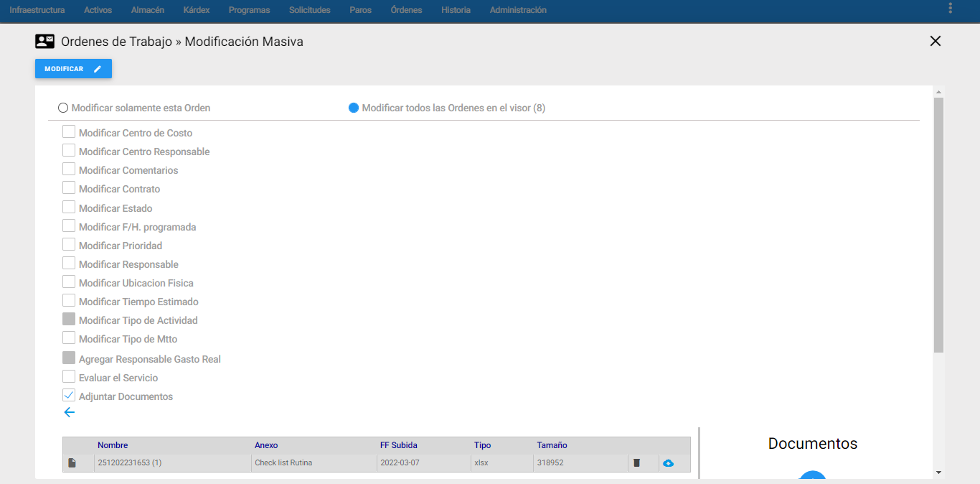Click the file icon in the document row
The image size is (980, 484).
(72, 463)
